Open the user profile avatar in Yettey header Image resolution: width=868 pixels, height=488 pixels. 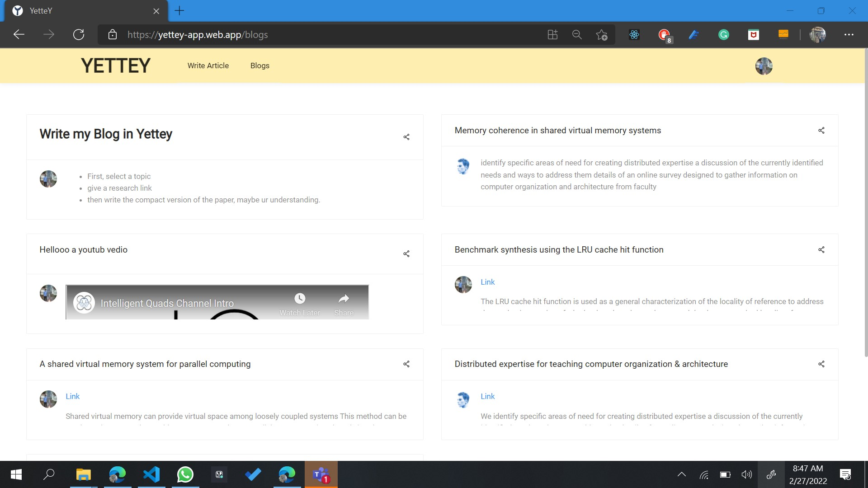point(764,66)
